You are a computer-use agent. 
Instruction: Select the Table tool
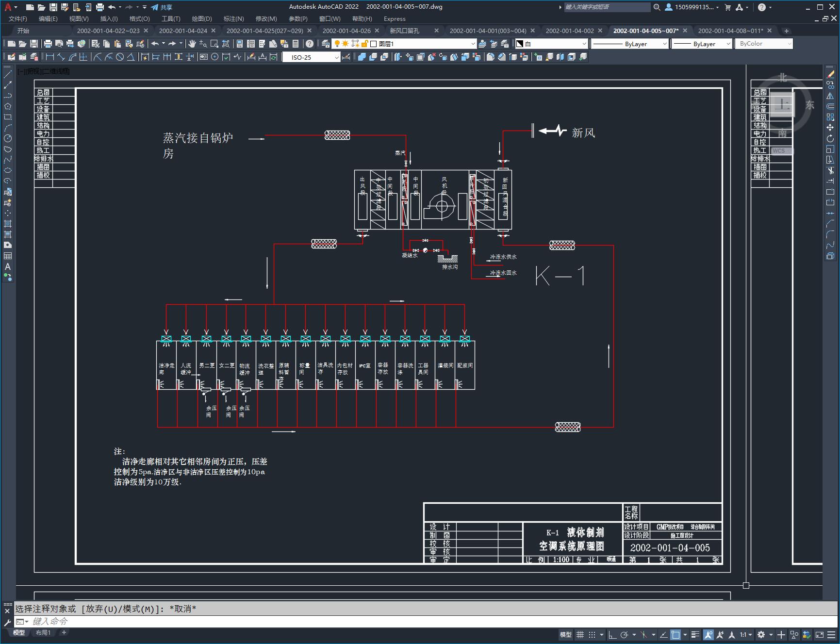point(8,256)
